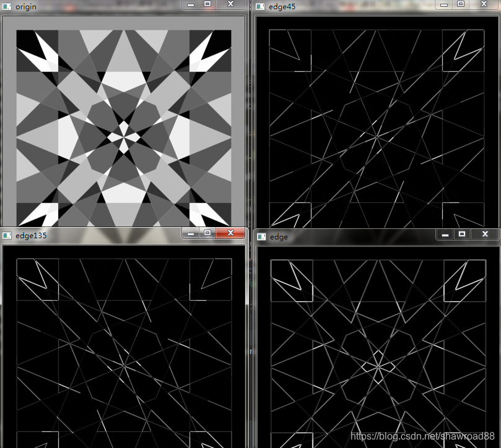
Task: Minimize the origin window
Action: pyautogui.click(x=191, y=4)
